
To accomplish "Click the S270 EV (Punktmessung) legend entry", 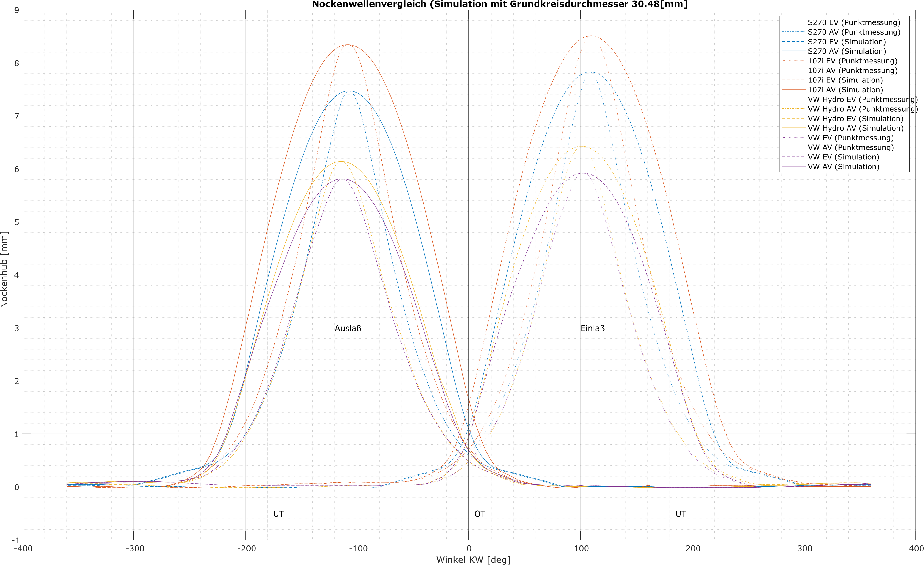I will pos(854,22).
